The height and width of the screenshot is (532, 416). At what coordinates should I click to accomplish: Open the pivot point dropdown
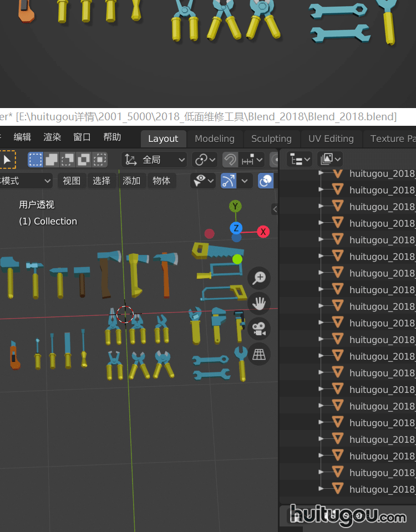pyautogui.click(x=205, y=160)
